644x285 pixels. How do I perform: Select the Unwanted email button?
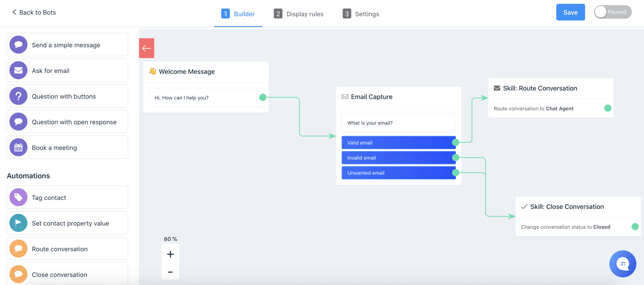tap(398, 173)
